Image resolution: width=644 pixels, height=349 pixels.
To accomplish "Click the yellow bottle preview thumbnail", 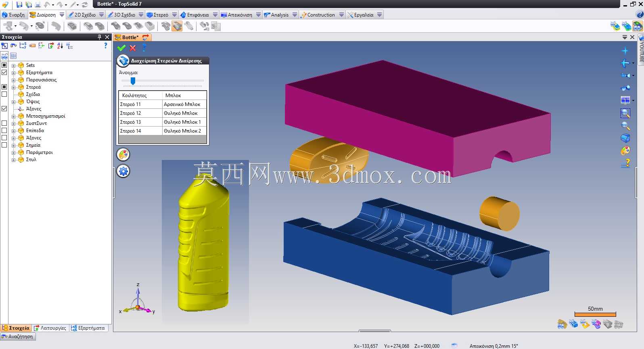I will (205, 242).
